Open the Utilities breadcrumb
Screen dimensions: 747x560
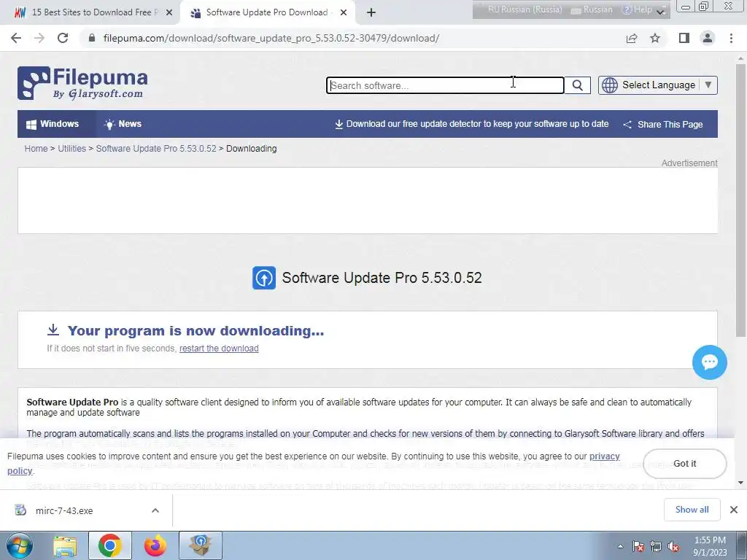point(72,149)
